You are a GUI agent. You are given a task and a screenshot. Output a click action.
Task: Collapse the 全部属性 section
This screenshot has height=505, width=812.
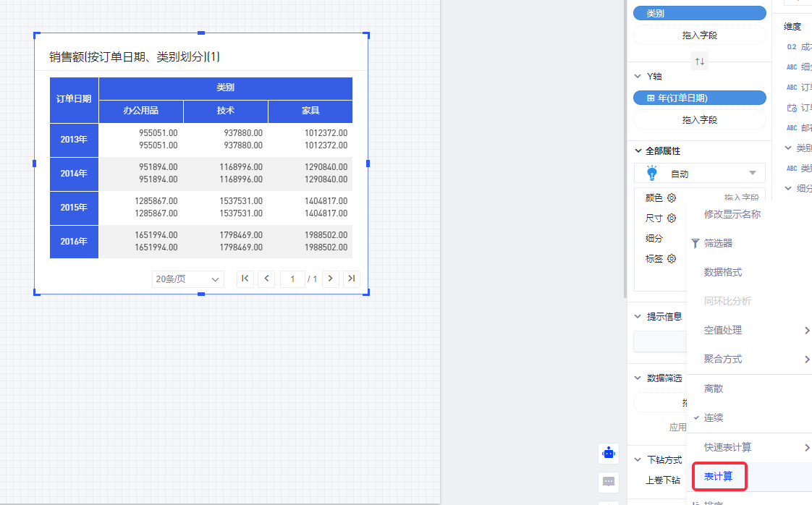638,151
